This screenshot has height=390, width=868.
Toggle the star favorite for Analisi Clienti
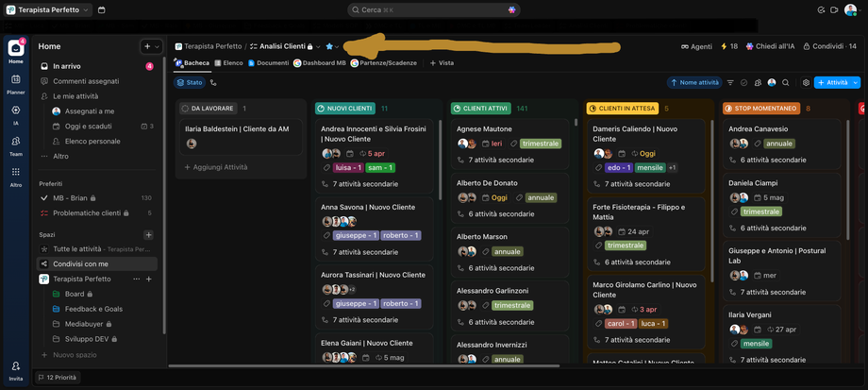click(329, 46)
